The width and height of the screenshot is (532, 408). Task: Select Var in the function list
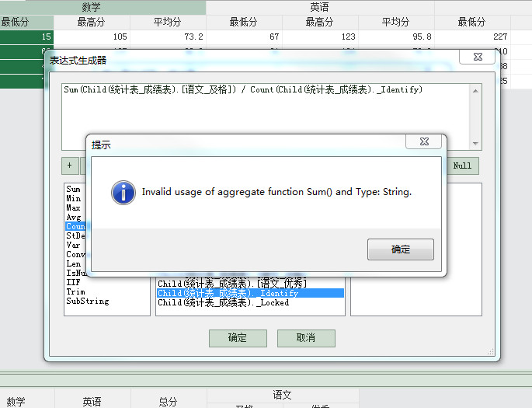click(73, 245)
